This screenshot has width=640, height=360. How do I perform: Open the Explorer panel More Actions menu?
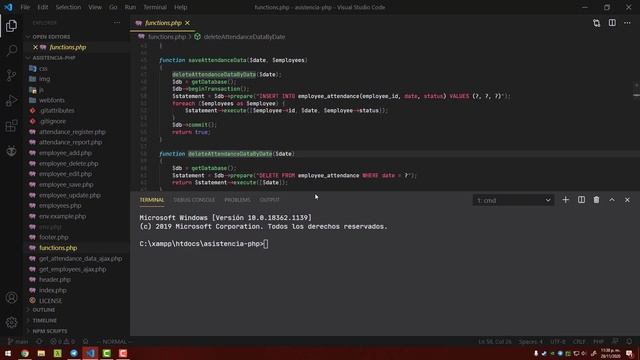point(117,23)
